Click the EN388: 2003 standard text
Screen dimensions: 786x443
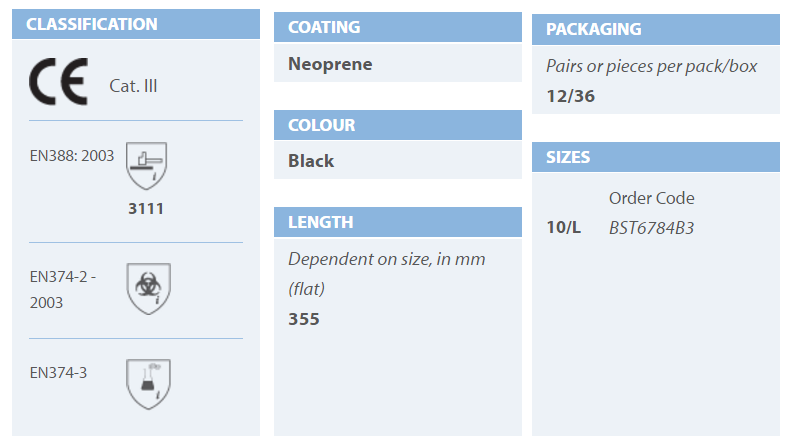72,156
